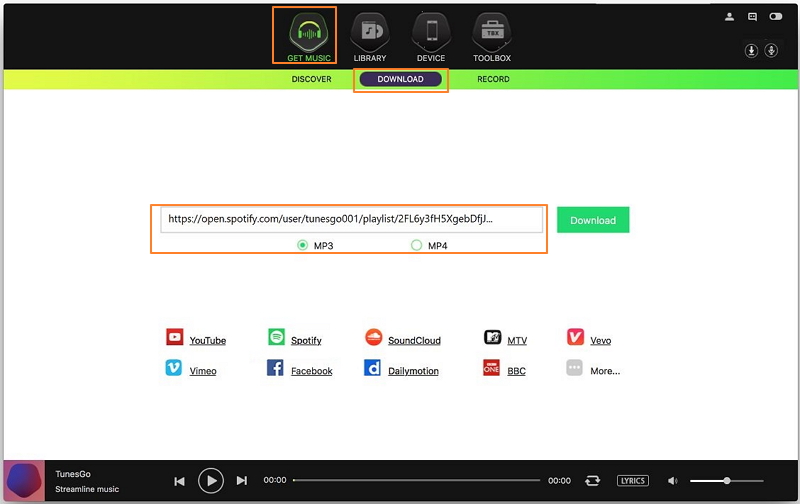Select the MP3 format option
Image resolution: width=800 pixels, height=504 pixels.
[x=303, y=245]
